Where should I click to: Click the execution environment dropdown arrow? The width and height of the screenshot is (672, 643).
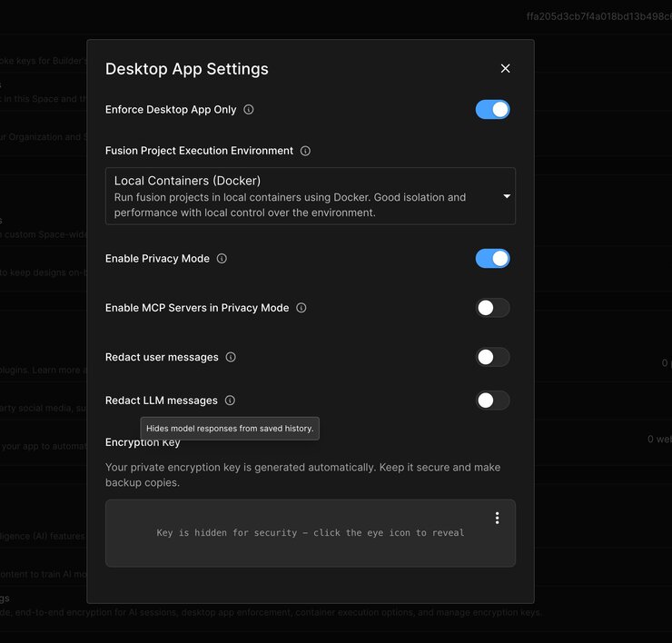[x=507, y=196]
